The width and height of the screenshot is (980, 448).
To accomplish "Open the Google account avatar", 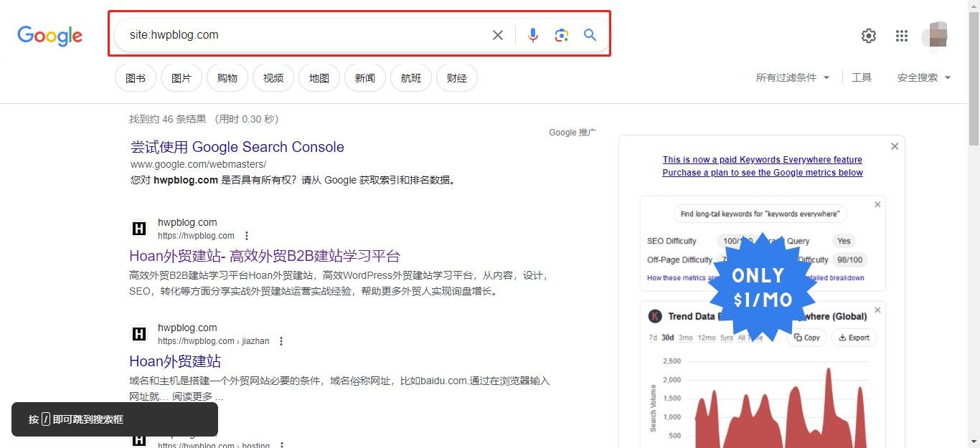I will (935, 36).
